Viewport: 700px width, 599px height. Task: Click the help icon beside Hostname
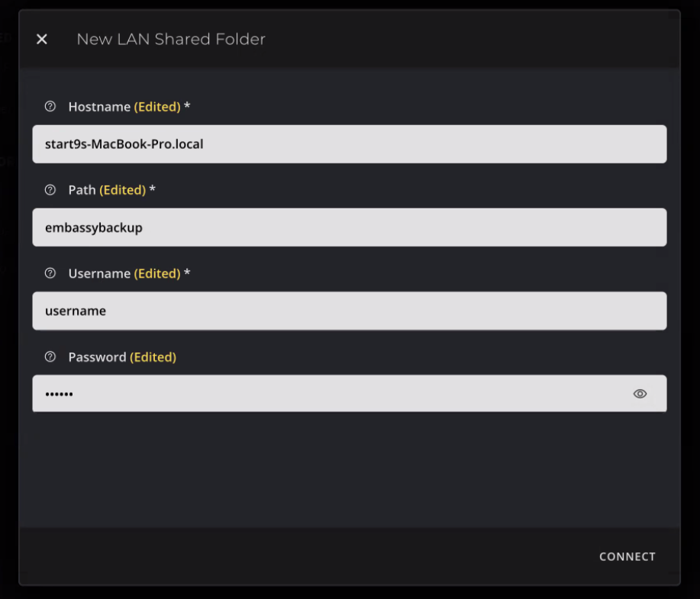tap(50, 107)
